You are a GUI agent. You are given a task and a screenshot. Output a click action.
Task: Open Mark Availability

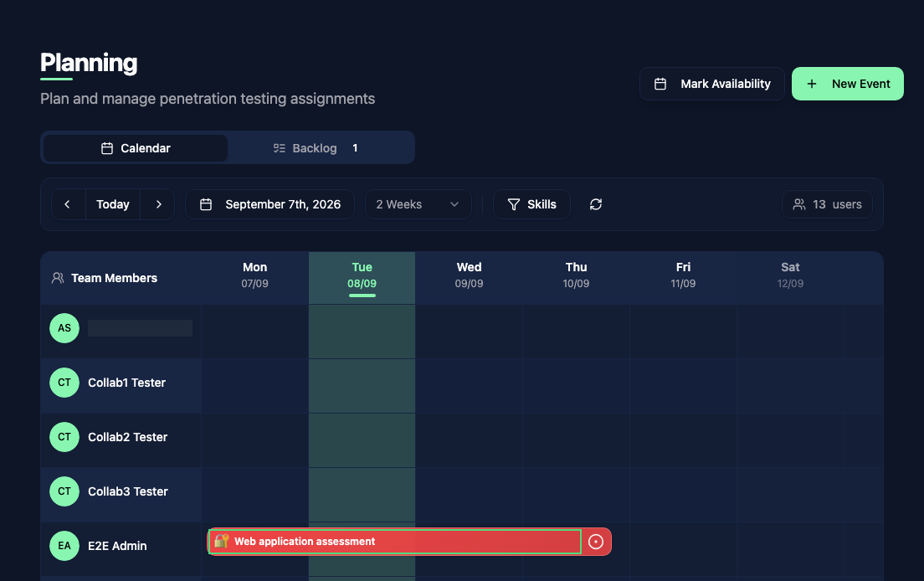[x=712, y=84]
